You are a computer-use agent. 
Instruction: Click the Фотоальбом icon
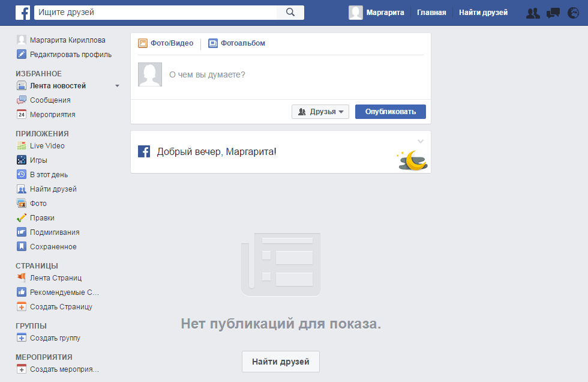click(x=213, y=43)
